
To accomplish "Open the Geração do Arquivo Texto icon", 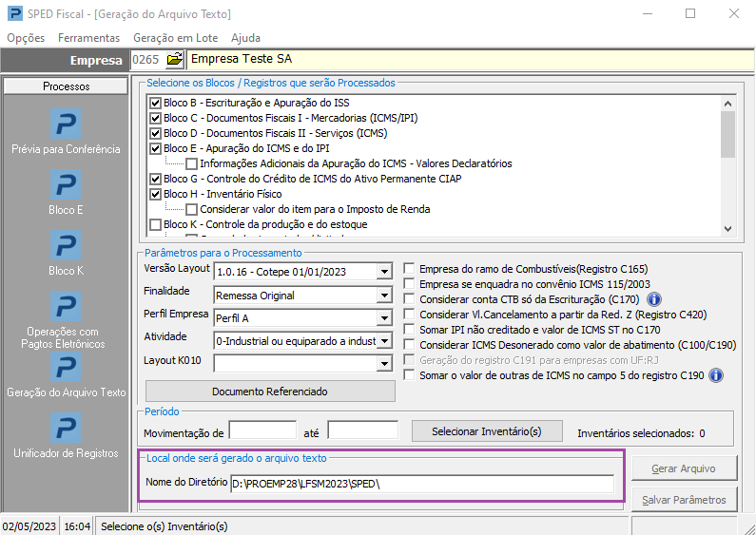I will pos(66,367).
